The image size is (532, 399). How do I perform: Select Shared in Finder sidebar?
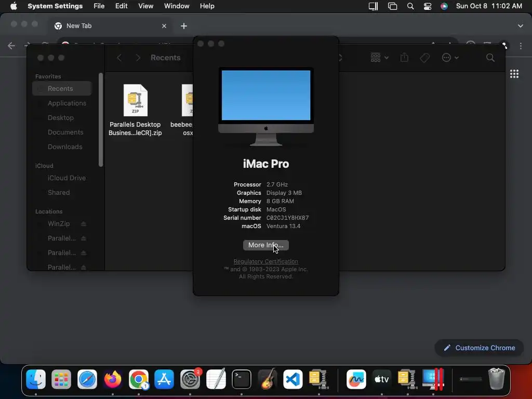[x=62, y=192]
